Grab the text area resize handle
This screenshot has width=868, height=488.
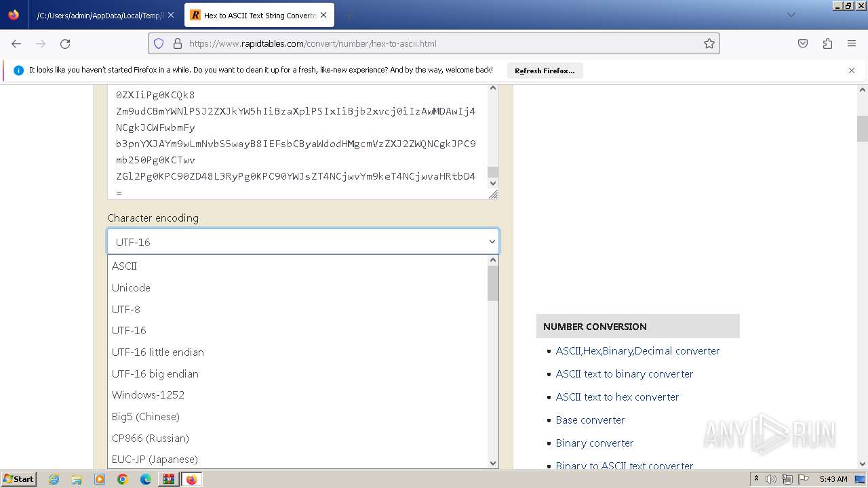coord(493,194)
